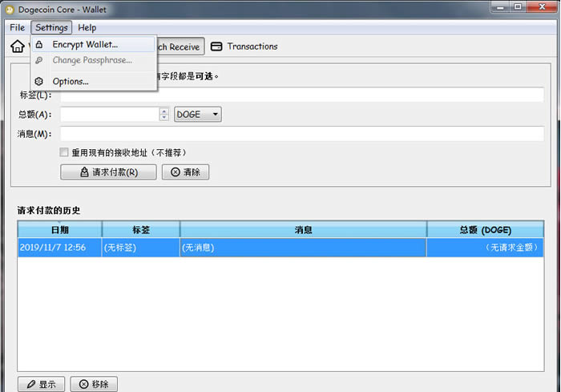Select Encrypt Wallet... menu entry
This screenshot has width=561, height=392.
(85, 45)
